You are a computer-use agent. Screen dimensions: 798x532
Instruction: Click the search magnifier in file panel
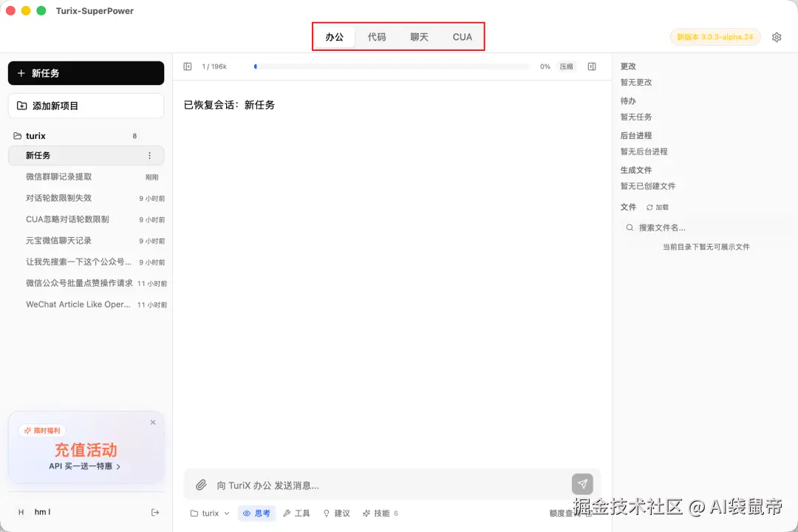(x=630, y=228)
